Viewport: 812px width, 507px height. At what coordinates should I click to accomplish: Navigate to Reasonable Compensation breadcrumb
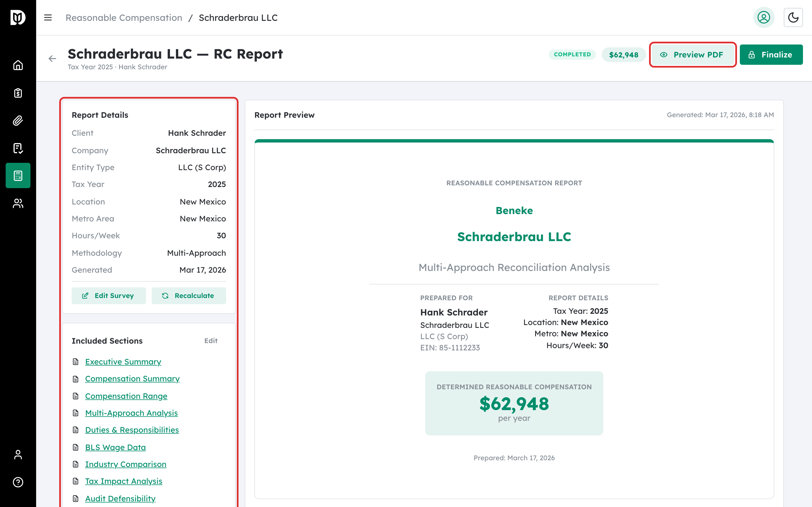[123, 17]
